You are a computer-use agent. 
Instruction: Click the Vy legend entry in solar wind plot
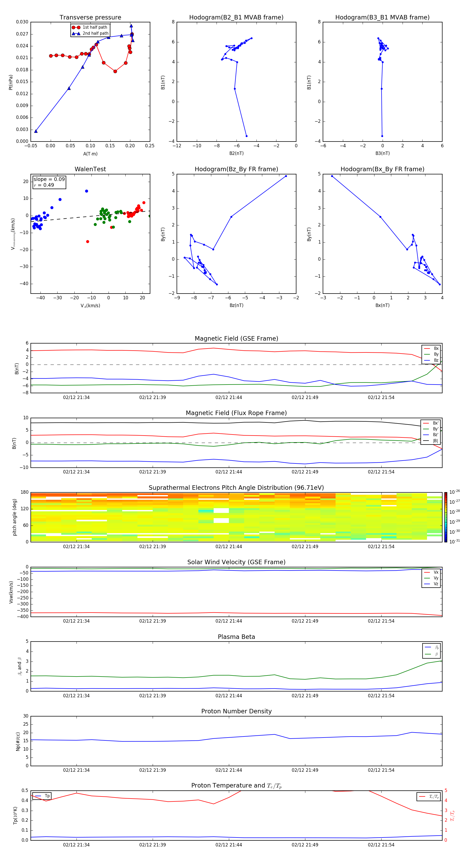click(431, 578)
